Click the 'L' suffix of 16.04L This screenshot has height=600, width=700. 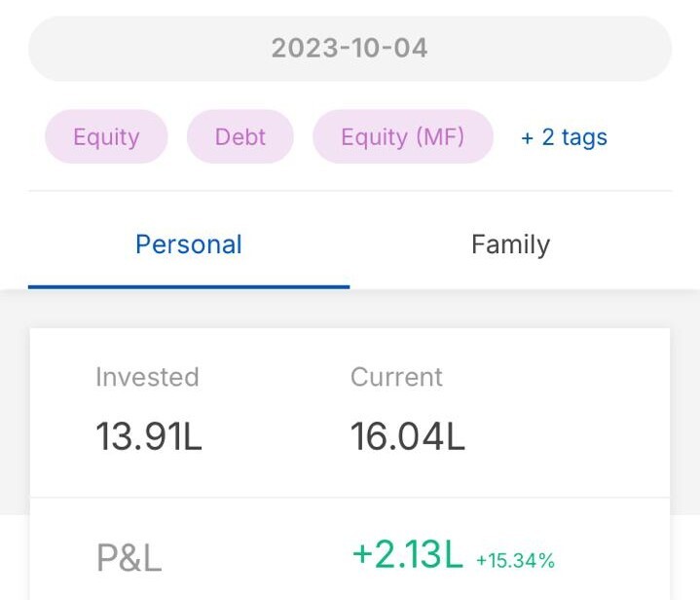(456, 437)
